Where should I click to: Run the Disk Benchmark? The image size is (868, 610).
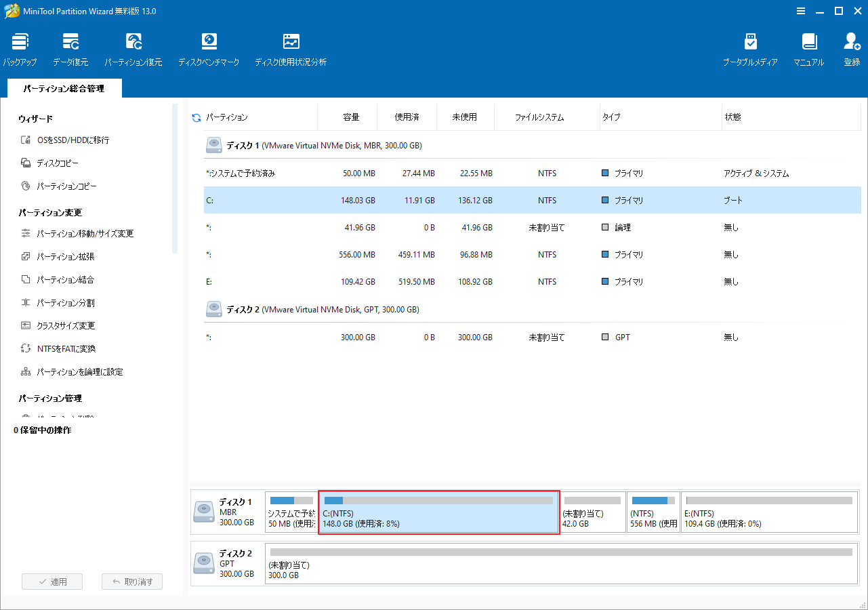[208, 47]
